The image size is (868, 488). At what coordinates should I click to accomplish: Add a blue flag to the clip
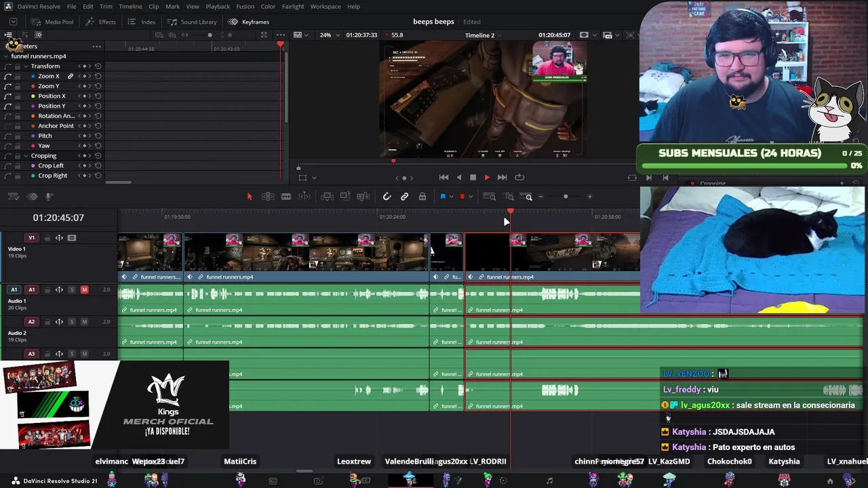[443, 197]
